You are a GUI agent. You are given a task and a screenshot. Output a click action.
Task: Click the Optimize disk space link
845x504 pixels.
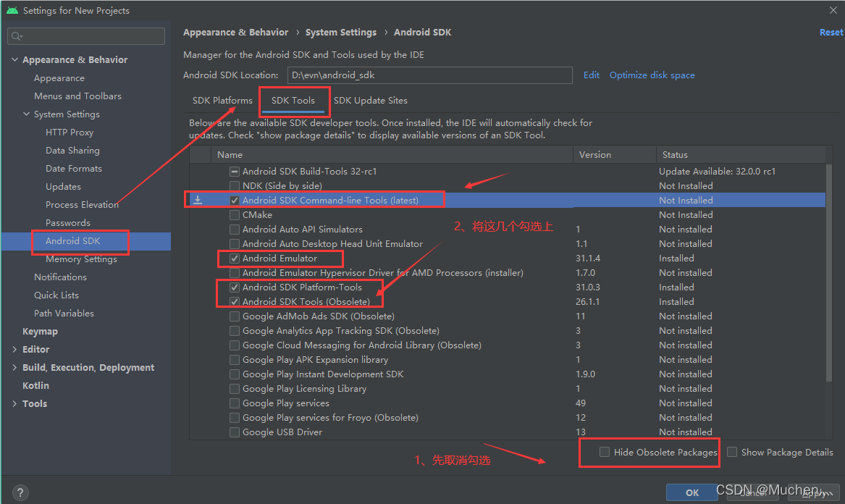[652, 75]
